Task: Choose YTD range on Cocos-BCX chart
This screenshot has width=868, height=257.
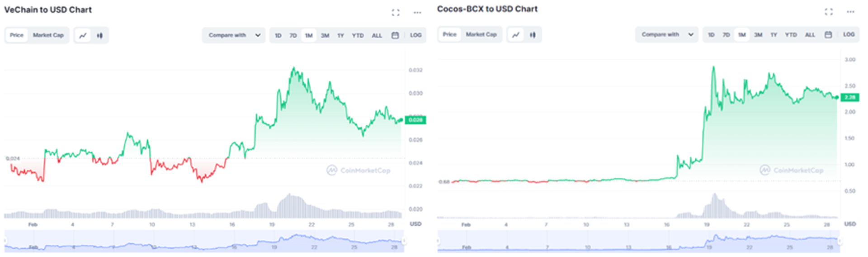Action: (x=791, y=34)
